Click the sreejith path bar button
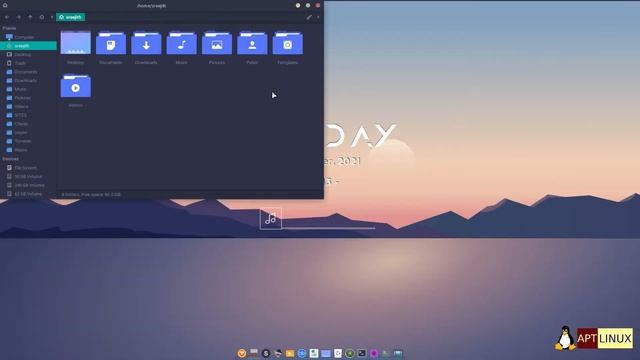This screenshot has height=360, width=640. coord(71,17)
